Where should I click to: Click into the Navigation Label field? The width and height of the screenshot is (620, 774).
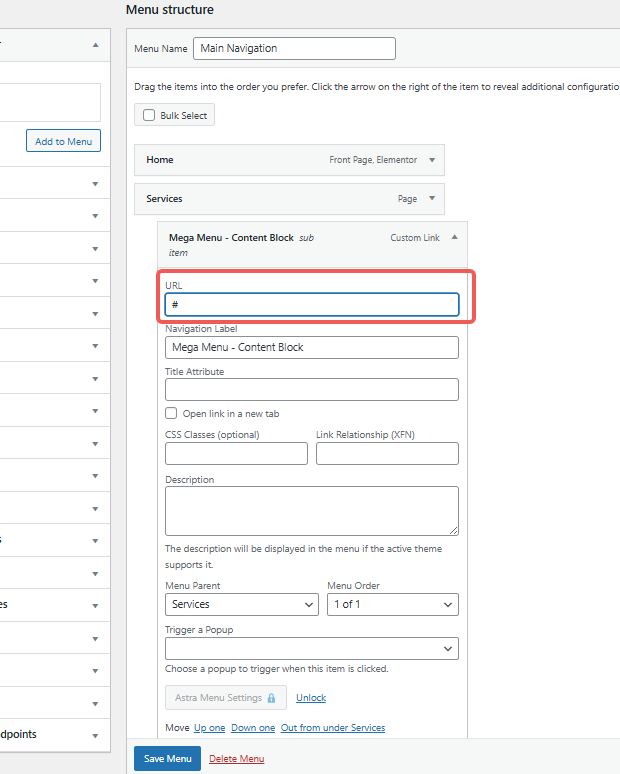tap(311, 347)
